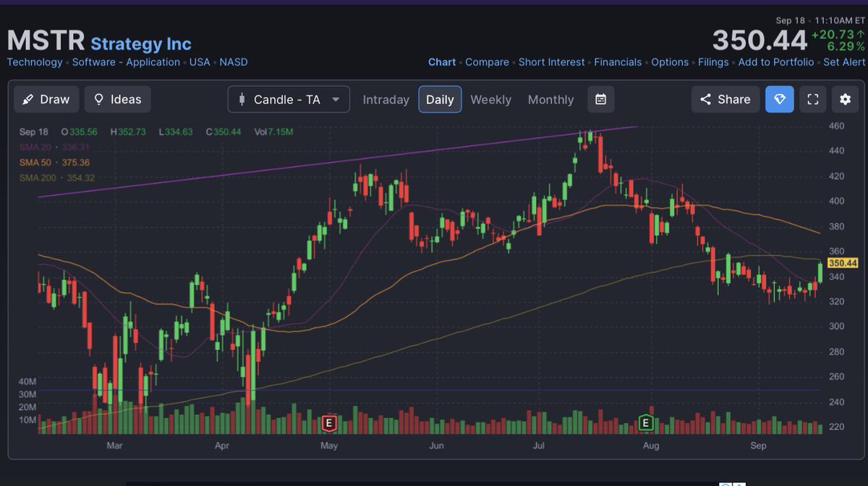Viewport: 868px width, 486px height.
Task: Toggle fullscreen chart view
Action: [812, 99]
